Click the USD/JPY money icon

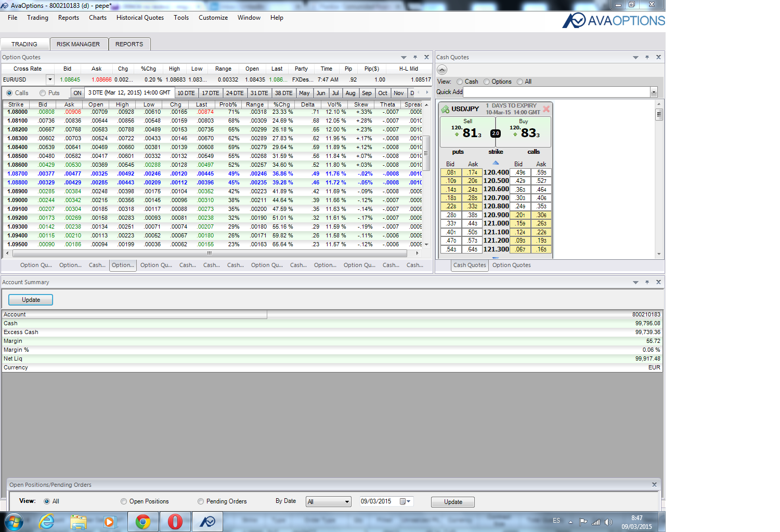tap(445, 109)
